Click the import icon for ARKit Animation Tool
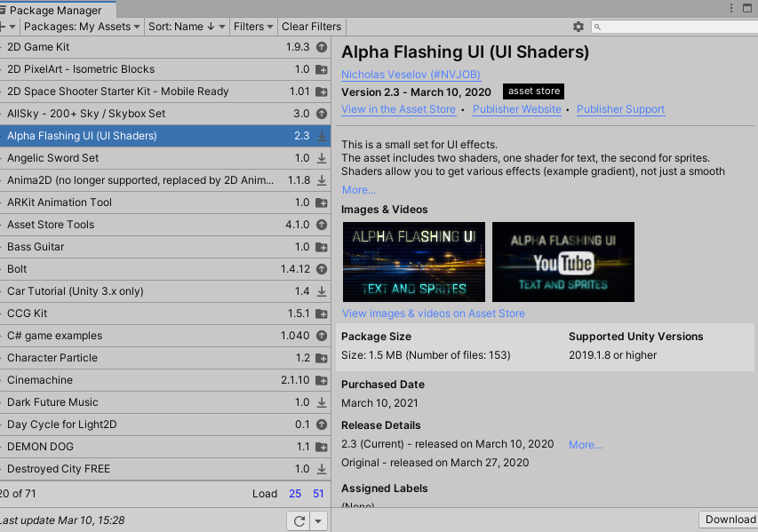The width and height of the screenshot is (758, 532). click(322, 202)
